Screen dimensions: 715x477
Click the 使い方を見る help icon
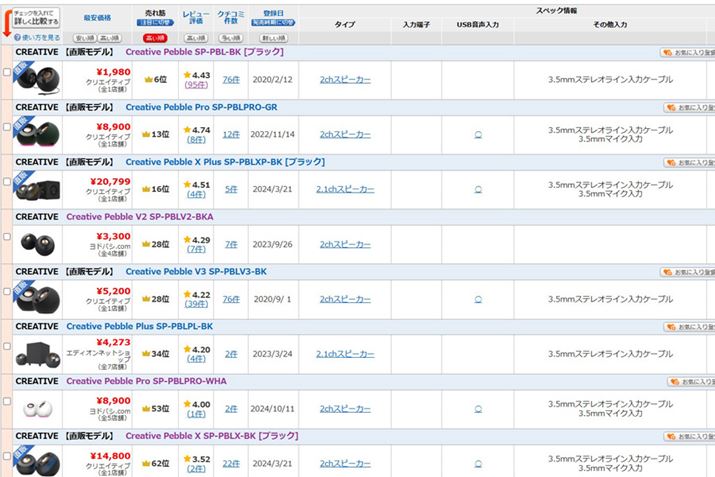12,37
